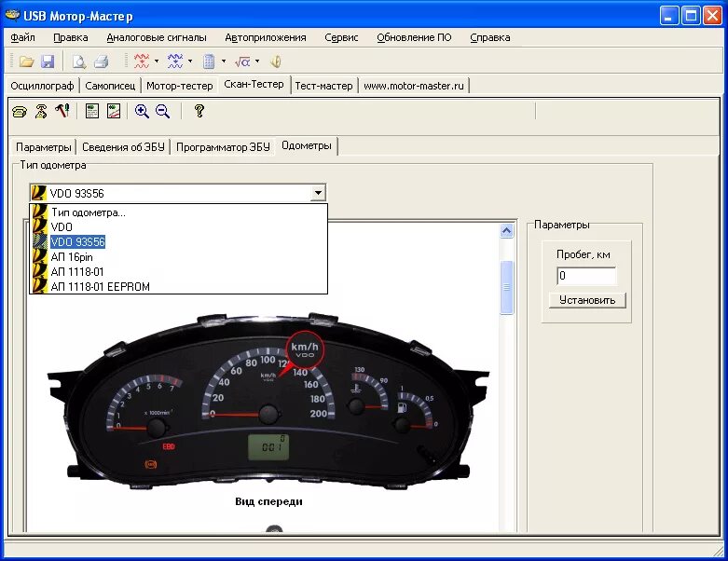Viewport: 728px width, 561px height.
Task: Open the Автоприложения menu
Action: point(266,37)
